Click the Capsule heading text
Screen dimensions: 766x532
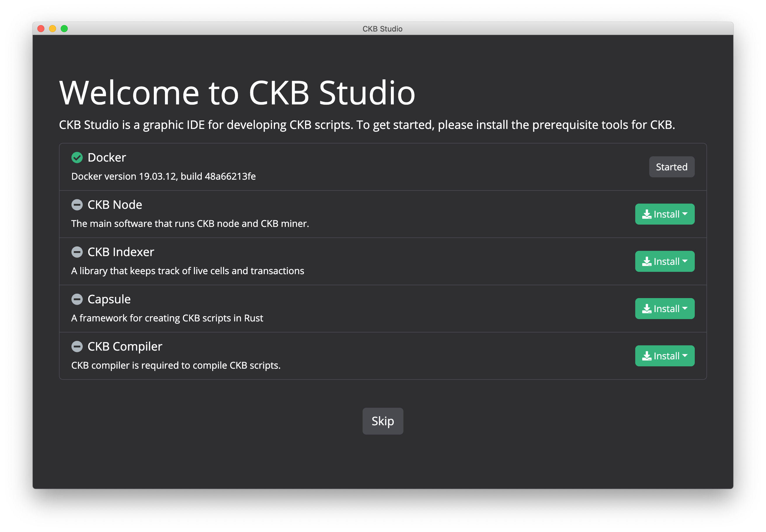[109, 299]
